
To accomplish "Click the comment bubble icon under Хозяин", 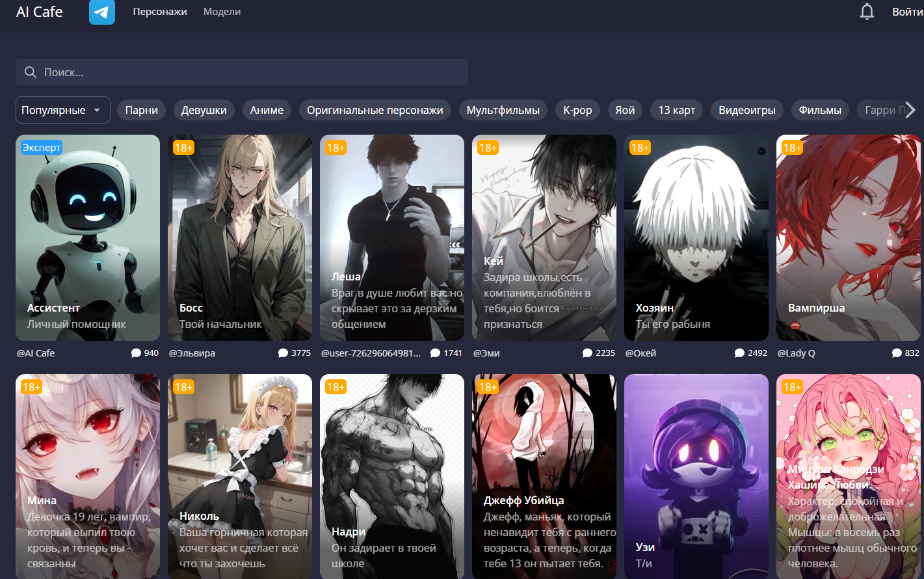I will click(739, 353).
